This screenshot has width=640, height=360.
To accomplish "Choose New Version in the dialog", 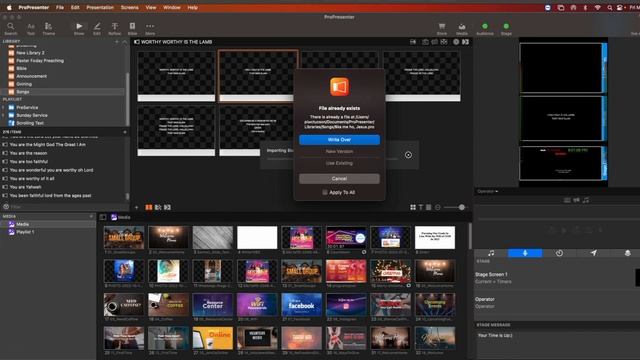I will [x=339, y=151].
